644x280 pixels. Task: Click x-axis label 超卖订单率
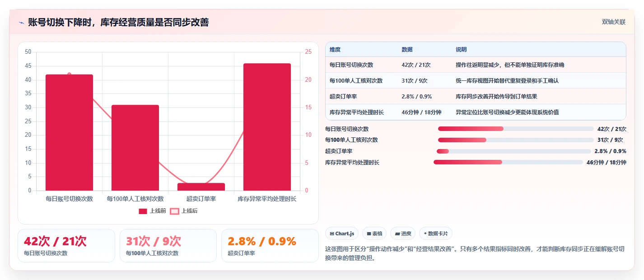click(x=201, y=199)
